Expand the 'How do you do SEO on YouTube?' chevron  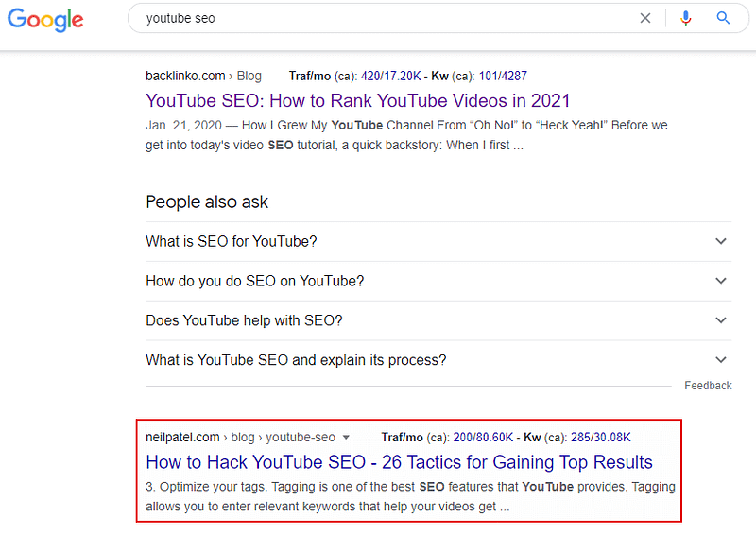tap(721, 281)
